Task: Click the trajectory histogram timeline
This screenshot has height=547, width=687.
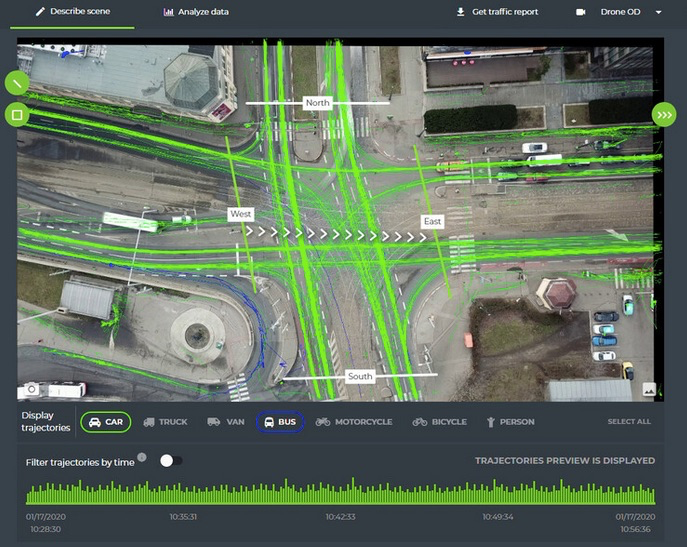Action: click(340, 491)
